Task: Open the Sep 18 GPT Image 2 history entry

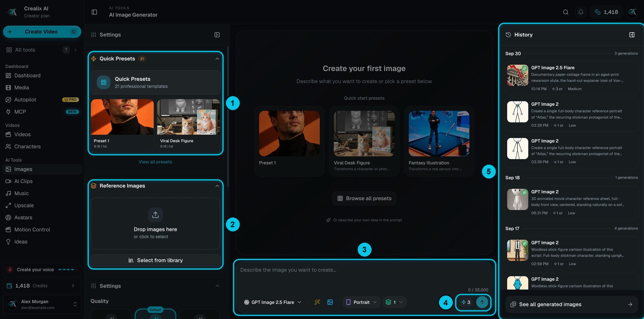Action: [x=571, y=202]
